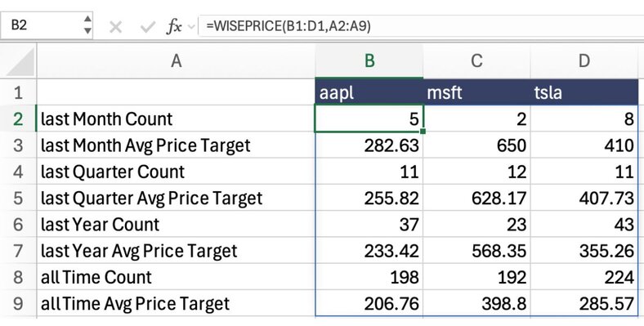Click the 'all Time Count' label cell
The height and width of the screenshot is (326, 644).
coord(176,277)
